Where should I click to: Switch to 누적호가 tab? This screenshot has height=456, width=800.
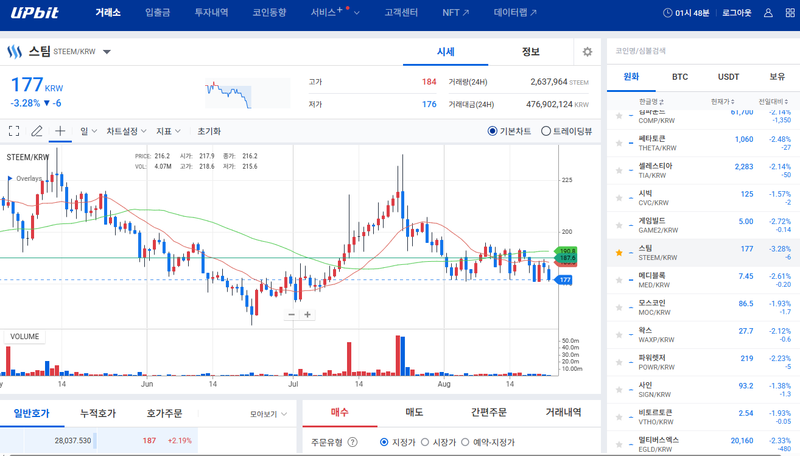pyautogui.click(x=98, y=413)
